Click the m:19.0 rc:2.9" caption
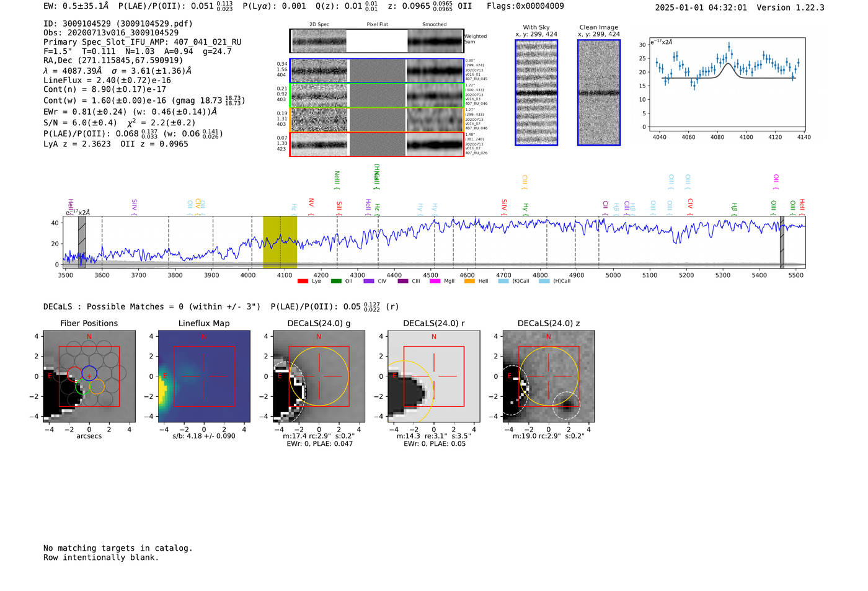The width and height of the screenshot is (868, 591). click(548, 436)
